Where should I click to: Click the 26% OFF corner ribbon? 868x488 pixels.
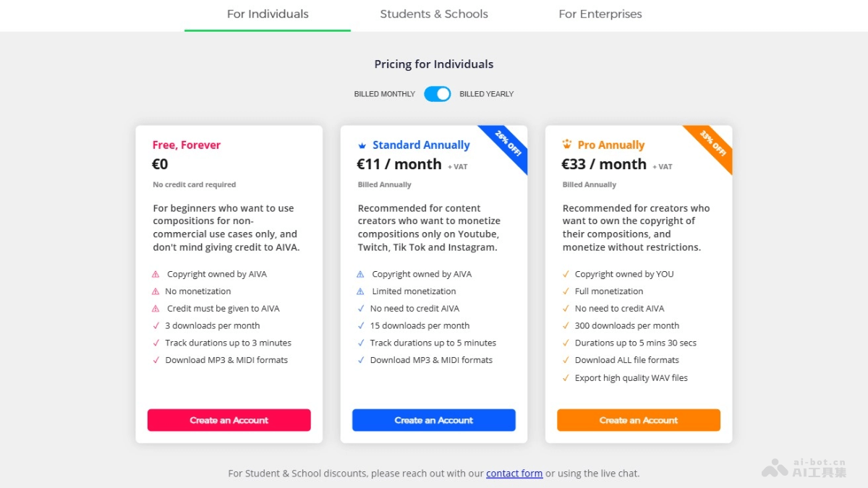click(x=509, y=144)
